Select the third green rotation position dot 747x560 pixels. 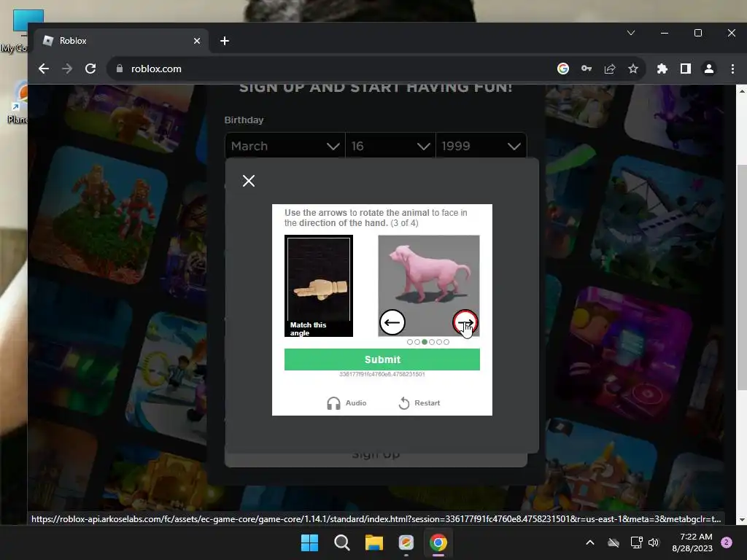point(425,342)
